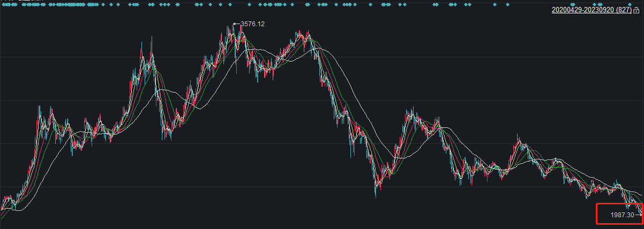Click the 1987.30 low price label
Screen dimensions: 644x229
(x=622, y=215)
